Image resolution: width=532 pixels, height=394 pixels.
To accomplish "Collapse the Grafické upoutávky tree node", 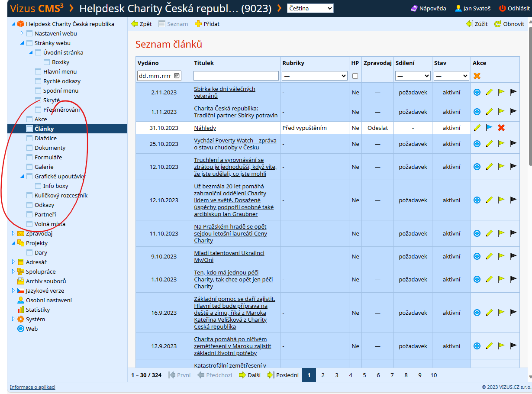I will 22,176.
